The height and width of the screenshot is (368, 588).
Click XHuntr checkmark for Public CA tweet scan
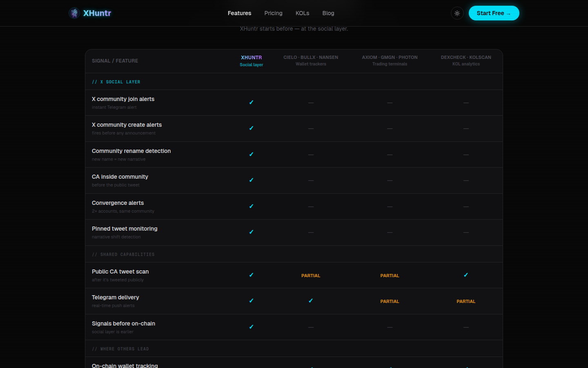251,275
